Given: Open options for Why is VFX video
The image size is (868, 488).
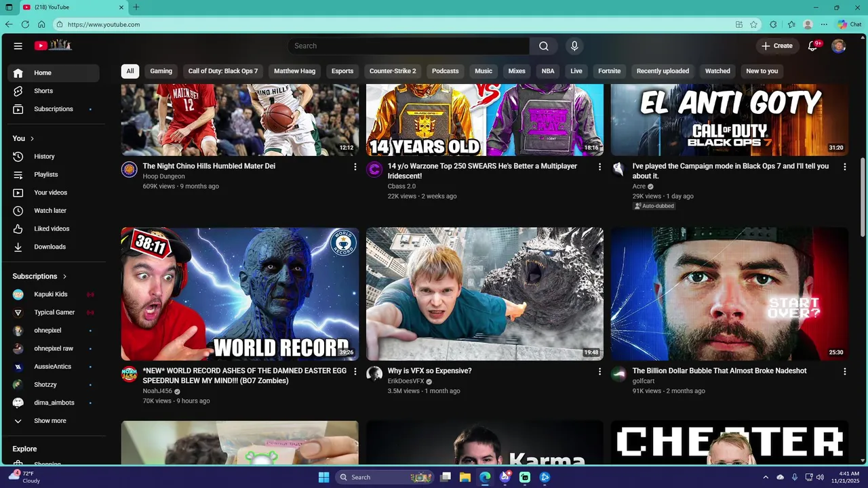Looking at the screenshot, I should (x=599, y=371).
